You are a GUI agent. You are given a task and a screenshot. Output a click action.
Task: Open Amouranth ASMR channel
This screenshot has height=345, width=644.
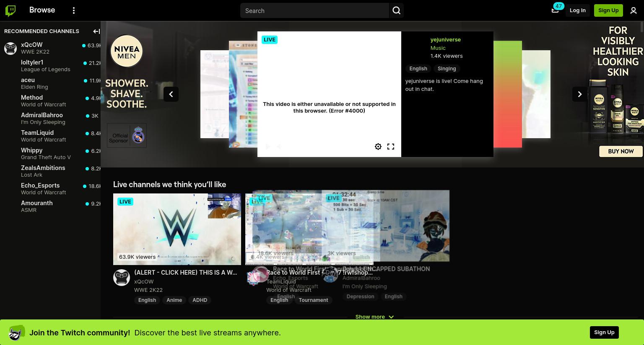point(50,206)
